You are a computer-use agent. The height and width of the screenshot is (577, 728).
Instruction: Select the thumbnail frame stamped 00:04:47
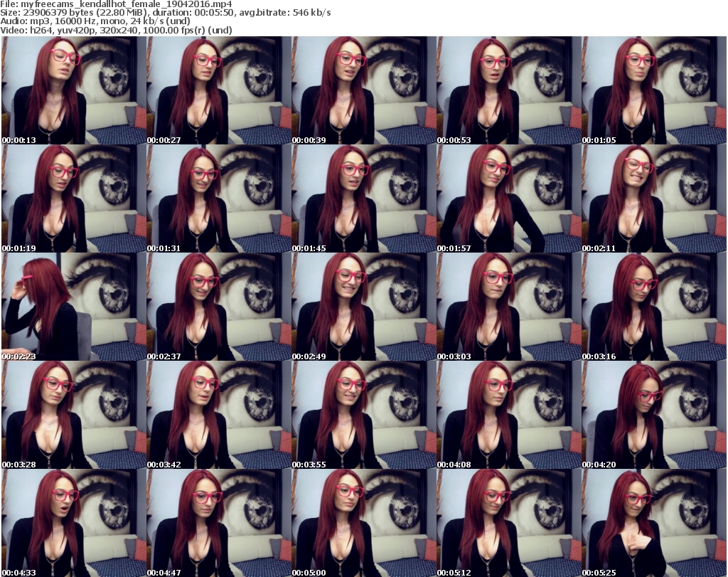[219, 523]
